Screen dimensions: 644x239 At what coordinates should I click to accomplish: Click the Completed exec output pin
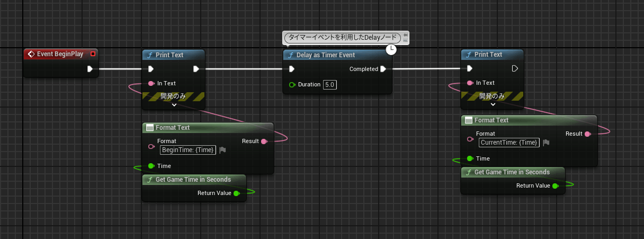pyautogui.click(x=383, y=69)
